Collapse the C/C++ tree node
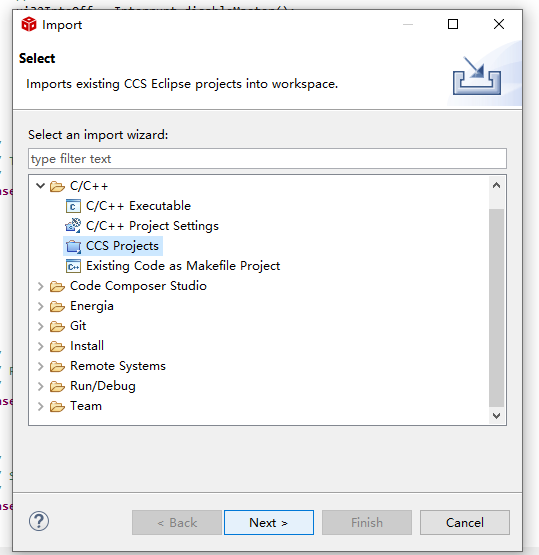This screenshot has height=555, width=539. (x=41, y=186)
